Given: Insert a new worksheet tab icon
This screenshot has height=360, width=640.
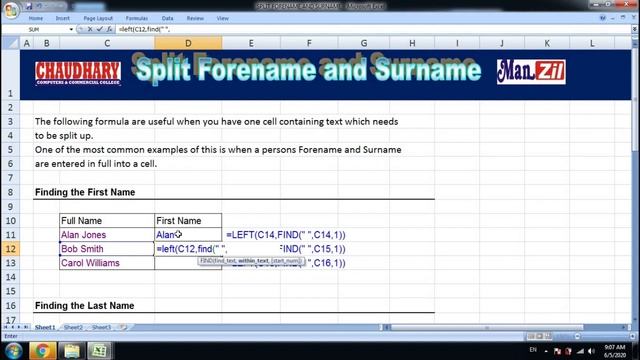Looking at the screenshot, I should [122, 327].
